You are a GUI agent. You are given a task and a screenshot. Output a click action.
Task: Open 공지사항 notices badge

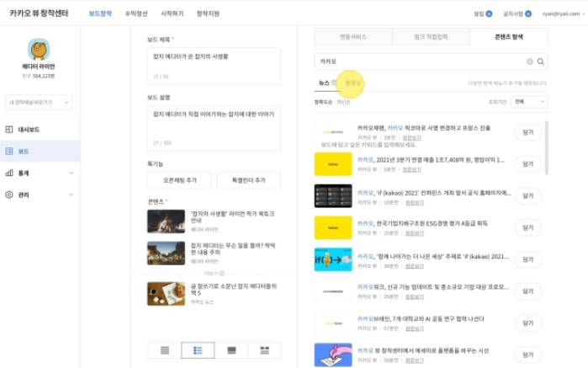528,13
